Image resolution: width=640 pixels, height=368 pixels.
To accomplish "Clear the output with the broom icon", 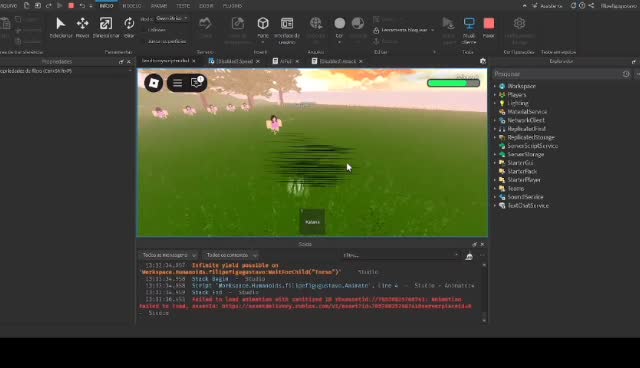I will pos(469,256).
